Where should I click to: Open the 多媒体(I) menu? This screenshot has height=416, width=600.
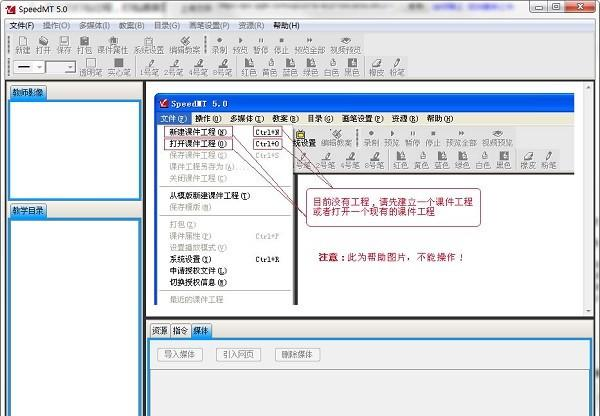click(x=95, y=25)
